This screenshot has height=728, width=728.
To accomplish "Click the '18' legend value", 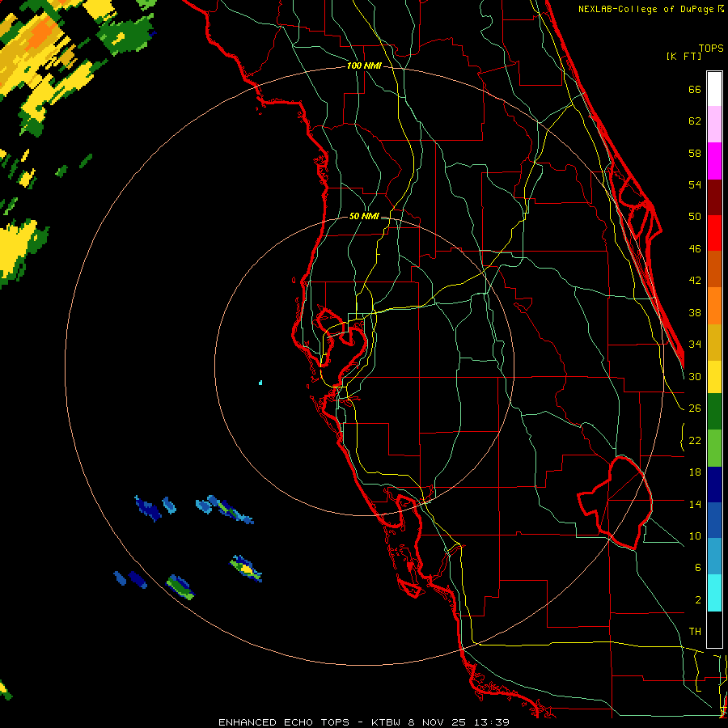I will point(695,472).
